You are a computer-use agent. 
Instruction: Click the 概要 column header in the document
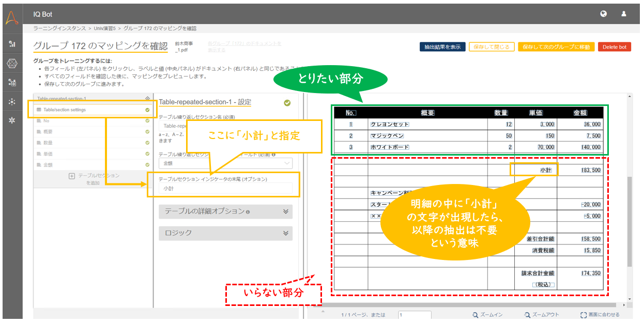pyautogui.click(x=427, y=113)
